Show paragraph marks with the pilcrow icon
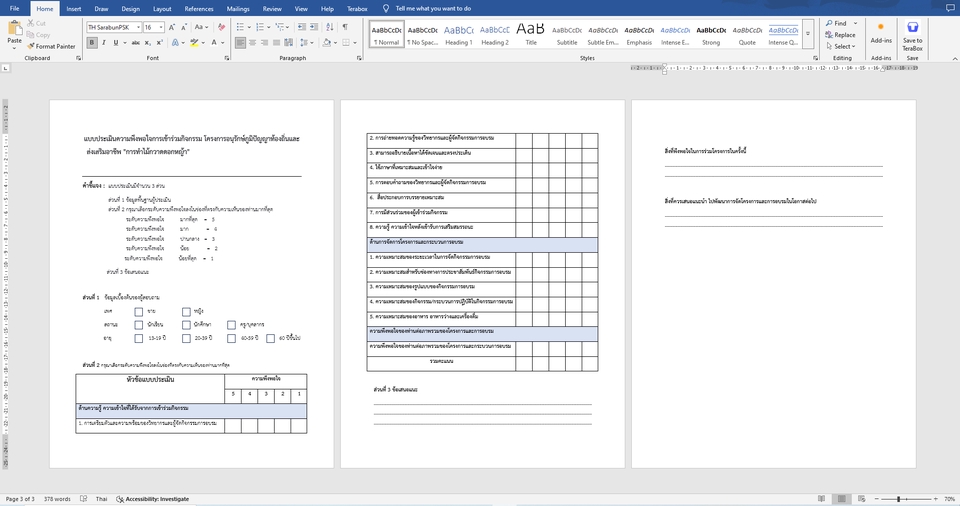 click(345, 27)
